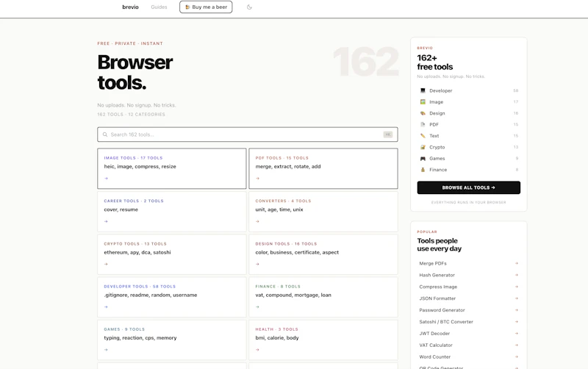
Task: Click the Finance category money bag icon
Action: click(x=423, y=170)
